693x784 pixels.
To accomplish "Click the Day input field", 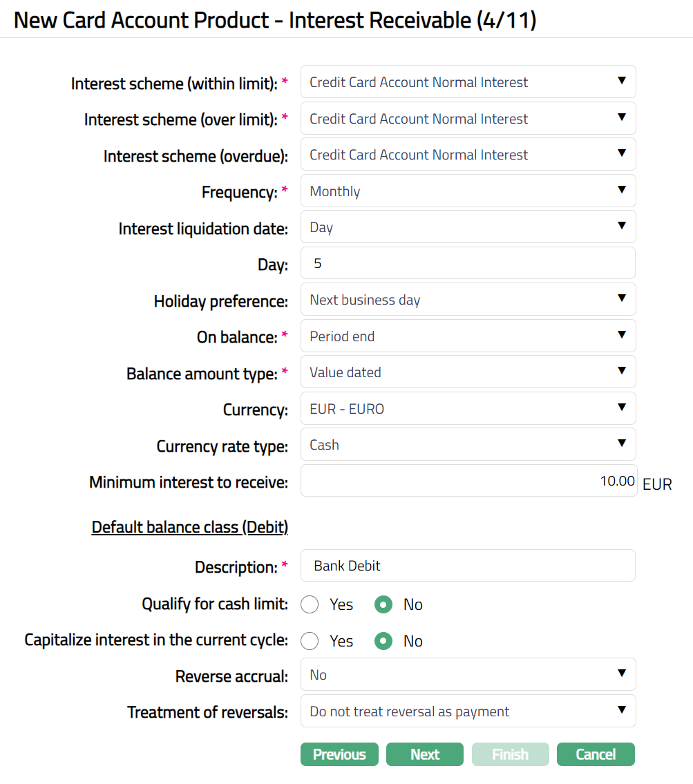I will click(468, 263).
